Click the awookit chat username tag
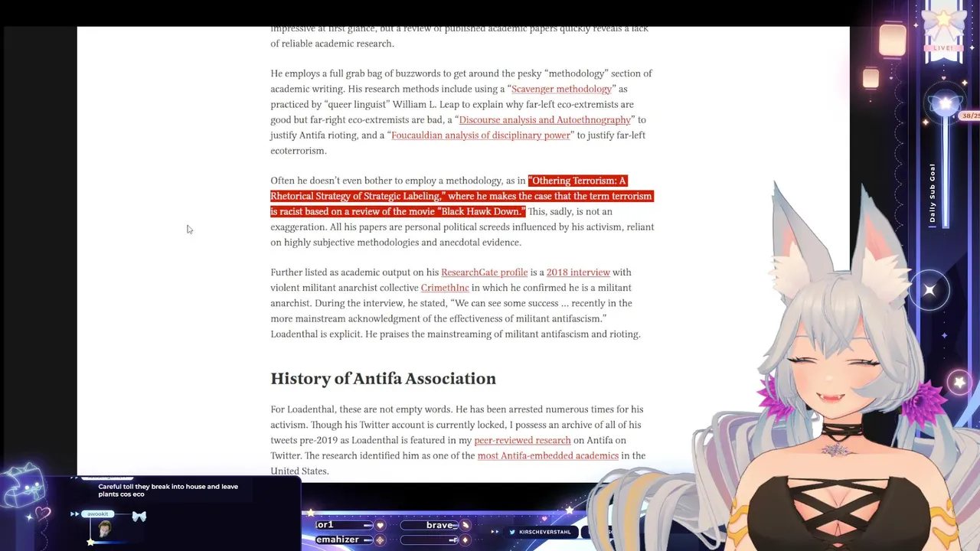The height and width of the screenshot is (551, 980). pos(98,514)
